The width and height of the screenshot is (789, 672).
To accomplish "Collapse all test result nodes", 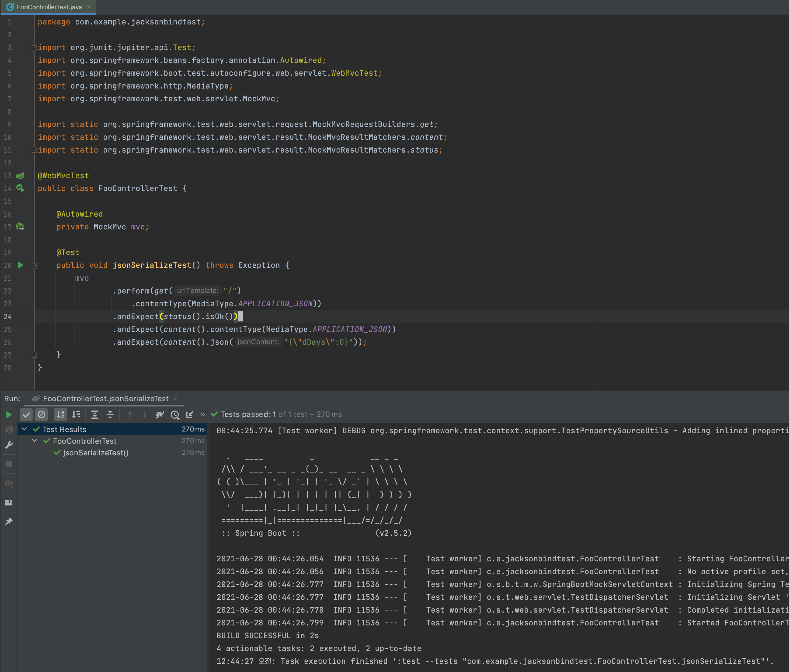I will click(110, 415).
